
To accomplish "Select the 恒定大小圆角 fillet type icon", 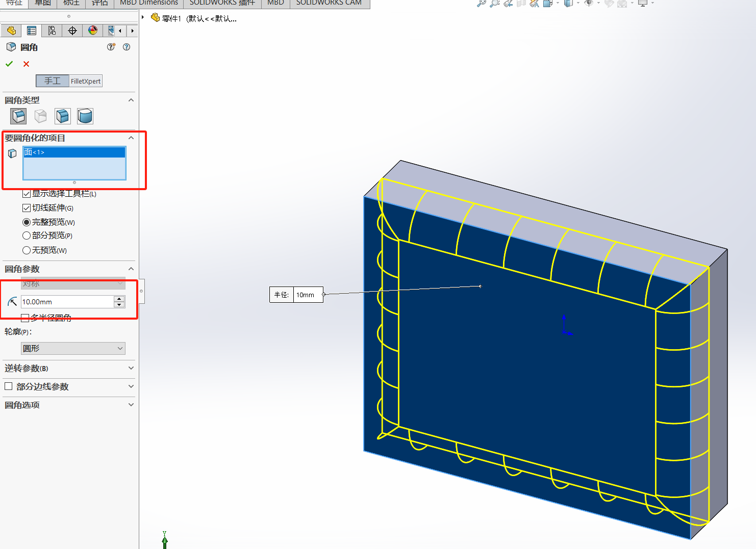I will point(18,116).
